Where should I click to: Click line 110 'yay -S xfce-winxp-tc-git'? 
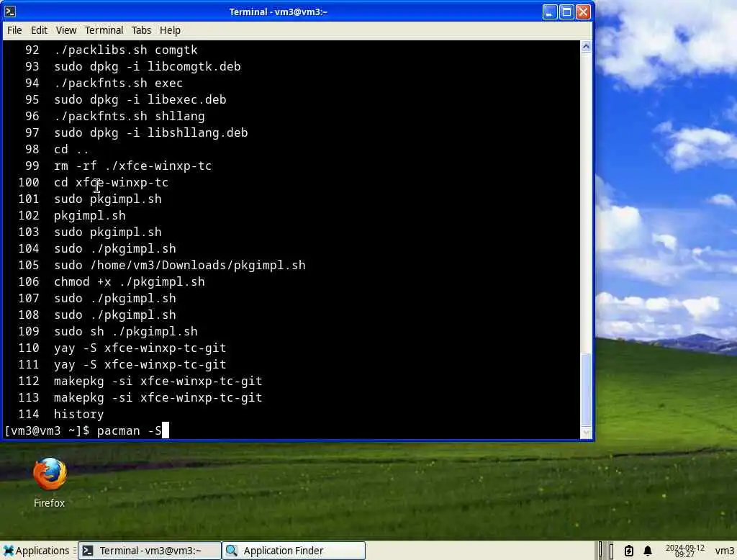pos(140,348)
